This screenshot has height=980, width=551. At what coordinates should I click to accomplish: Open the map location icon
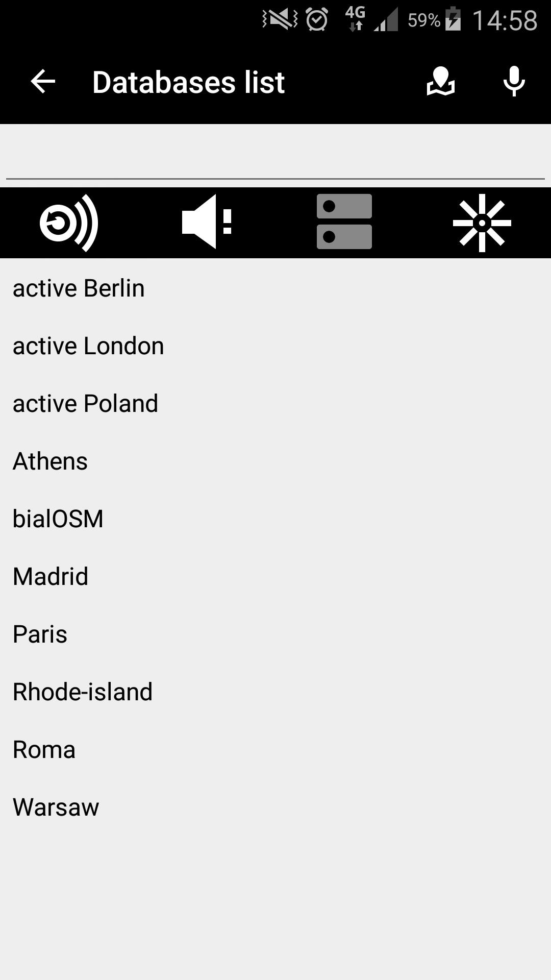pyautogui.click(x=440, y=82)
